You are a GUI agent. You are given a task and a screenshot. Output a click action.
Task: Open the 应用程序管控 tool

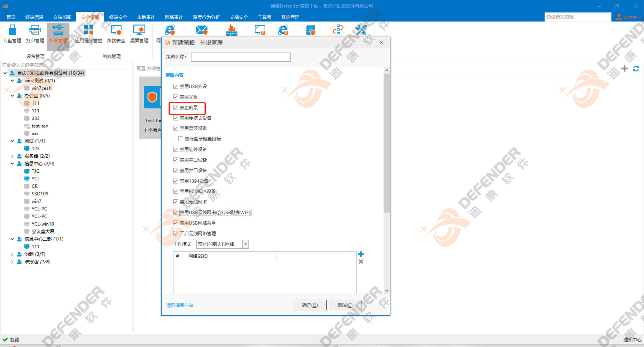click(89, 34)
